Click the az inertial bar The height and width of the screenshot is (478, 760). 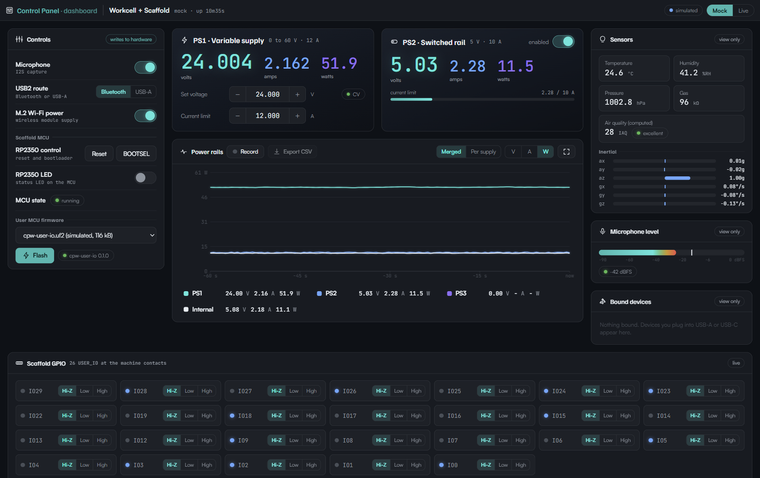[665, 178]
